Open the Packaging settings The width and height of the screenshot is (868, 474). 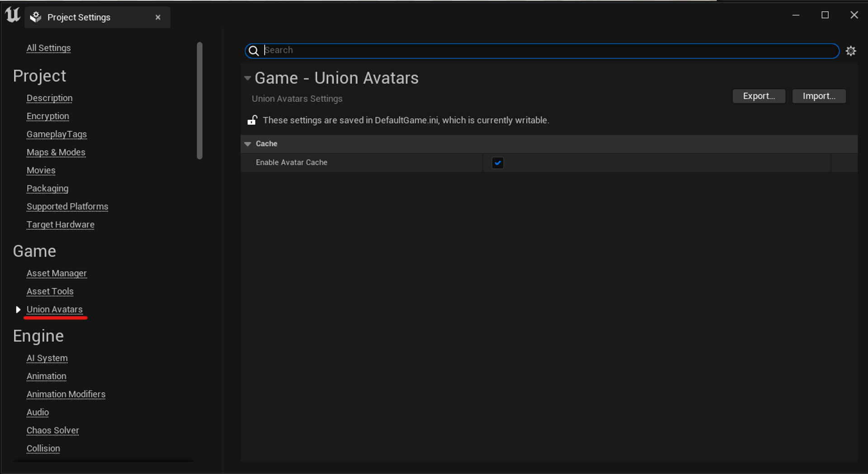47,189
